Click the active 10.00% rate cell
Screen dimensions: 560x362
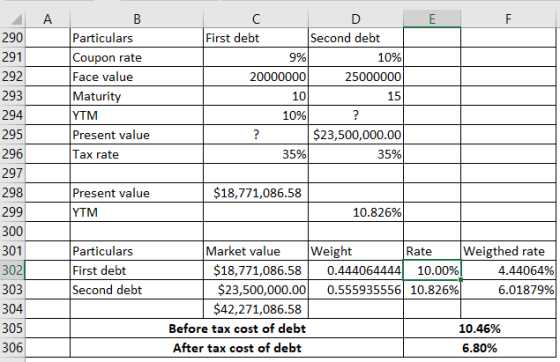click(432, 270)
